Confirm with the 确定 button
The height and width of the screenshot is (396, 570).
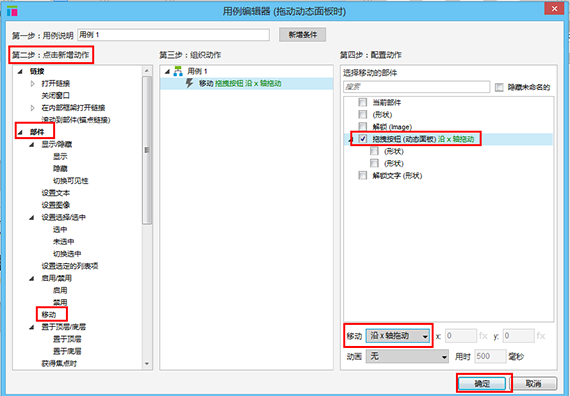pos(482,383)
